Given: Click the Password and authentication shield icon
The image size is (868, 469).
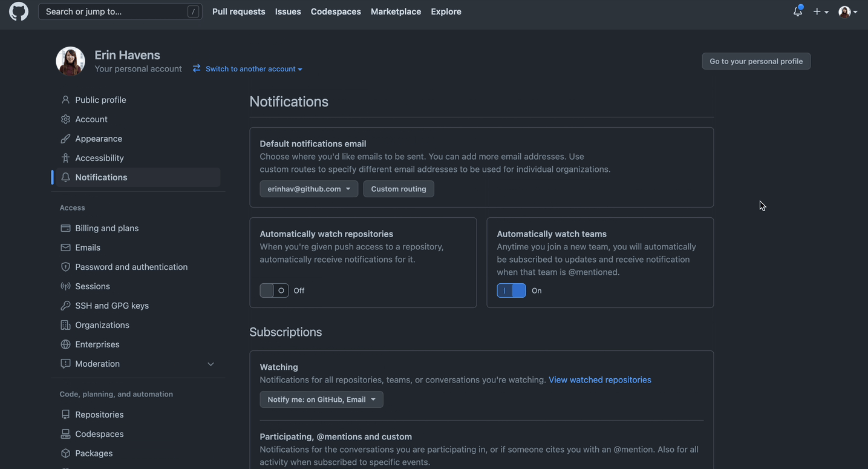Looking at the screenshot, I should tap(65, 267).
